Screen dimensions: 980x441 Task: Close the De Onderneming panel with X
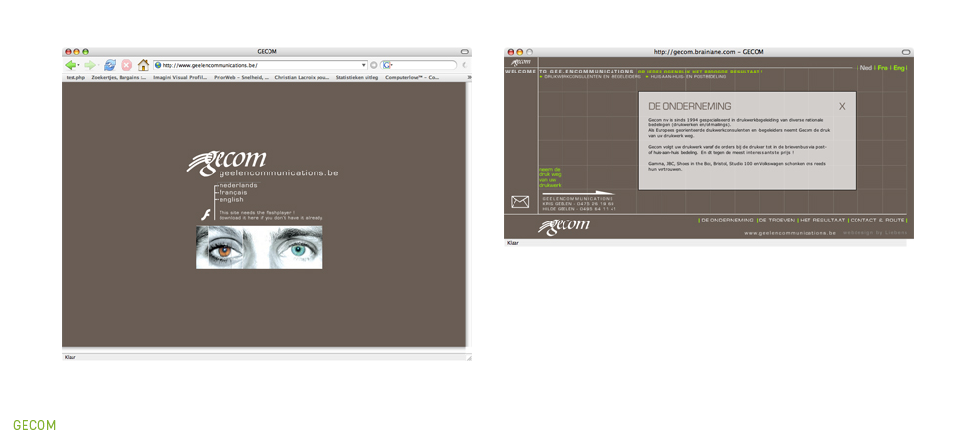(842, 106)
